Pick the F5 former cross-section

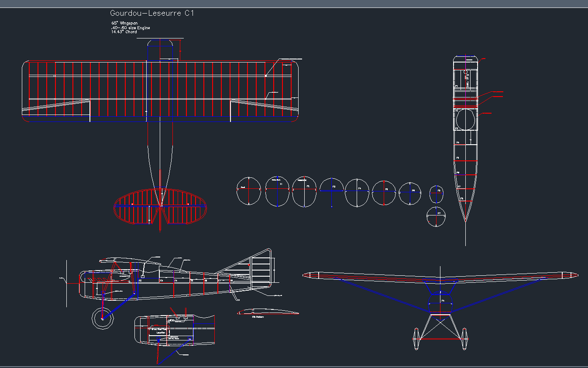tap(384, 191)
